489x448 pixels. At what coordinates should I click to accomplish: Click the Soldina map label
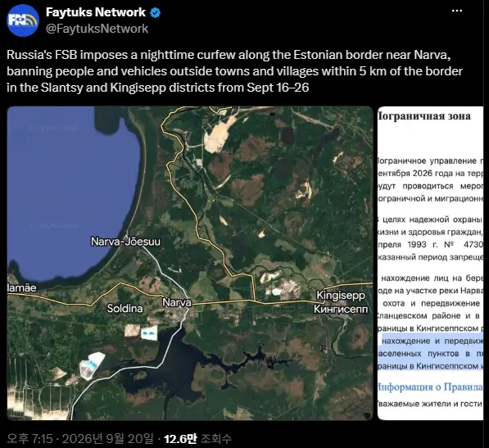point(125,308)
